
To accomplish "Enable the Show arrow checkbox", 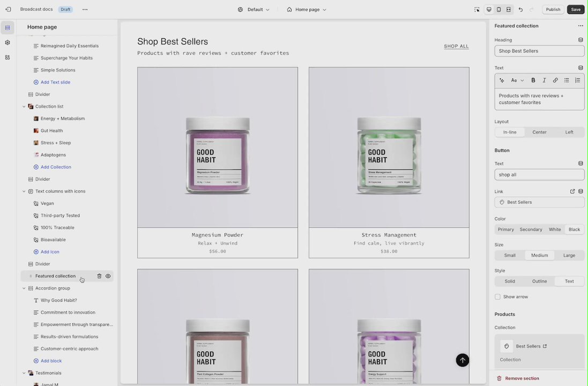I will (x=497, y=296).
